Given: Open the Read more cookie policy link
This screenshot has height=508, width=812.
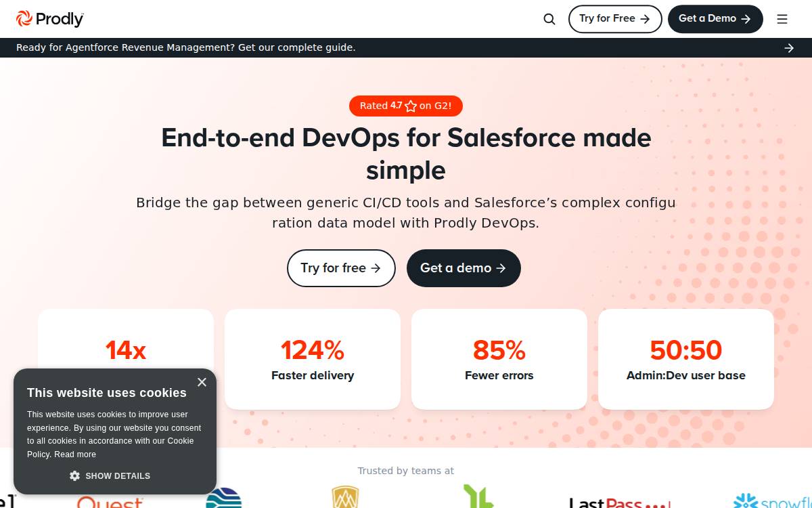Looking at the screenshot, I should click(x=75, y=454).
